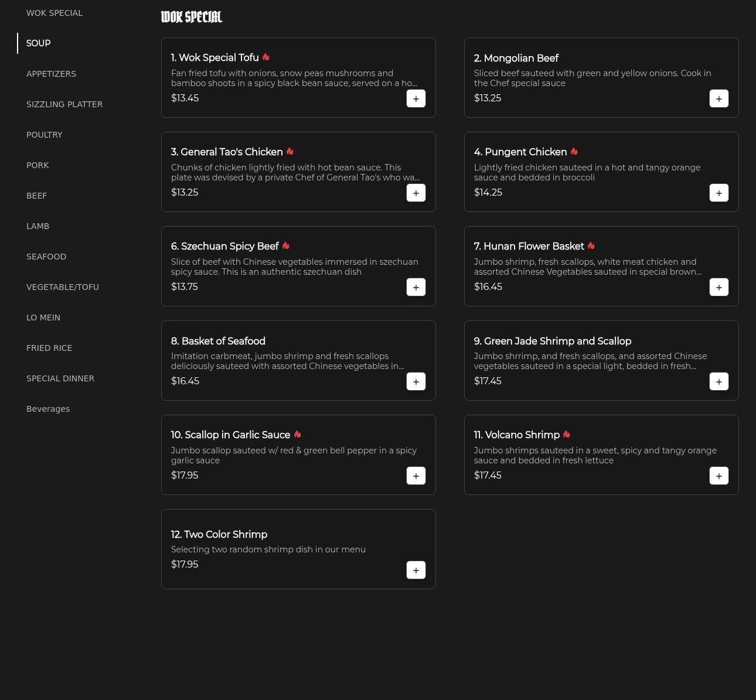This screenshot has width=756, height=700.
Task: Add Wok Special Tofu using plus icon
Action: [x=416, y=99]
